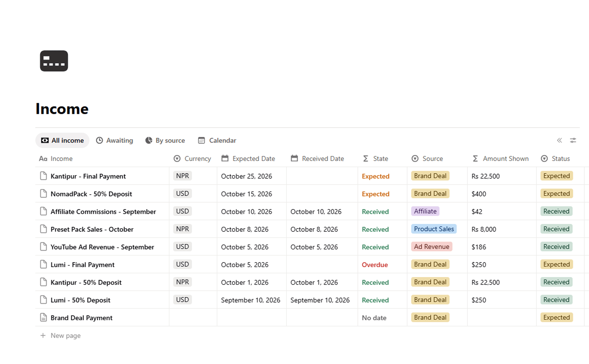The height and width of the screenshot is (364, 589).
Task: Click page icon of YouTube Ad Revenue - September
Action: (x=43, y=247)
